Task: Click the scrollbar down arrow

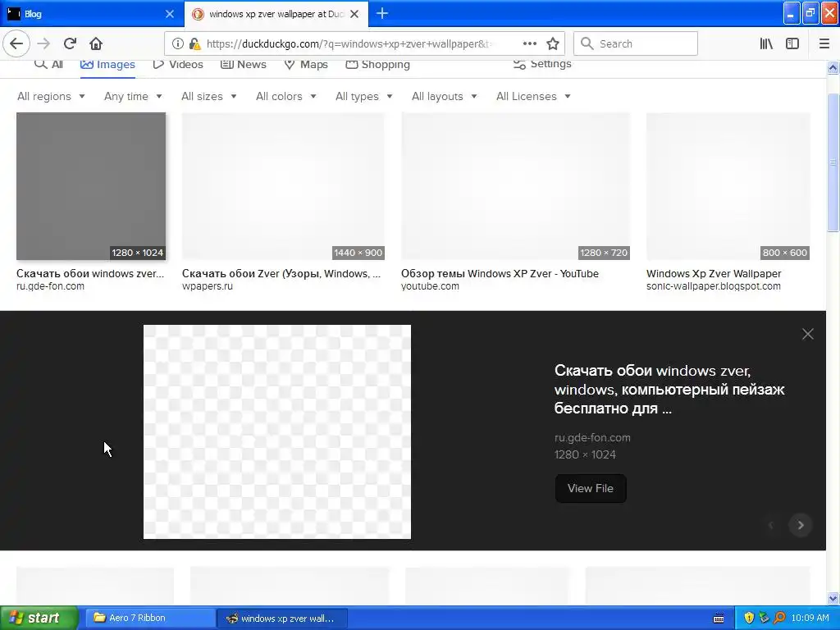Action: 833,598
